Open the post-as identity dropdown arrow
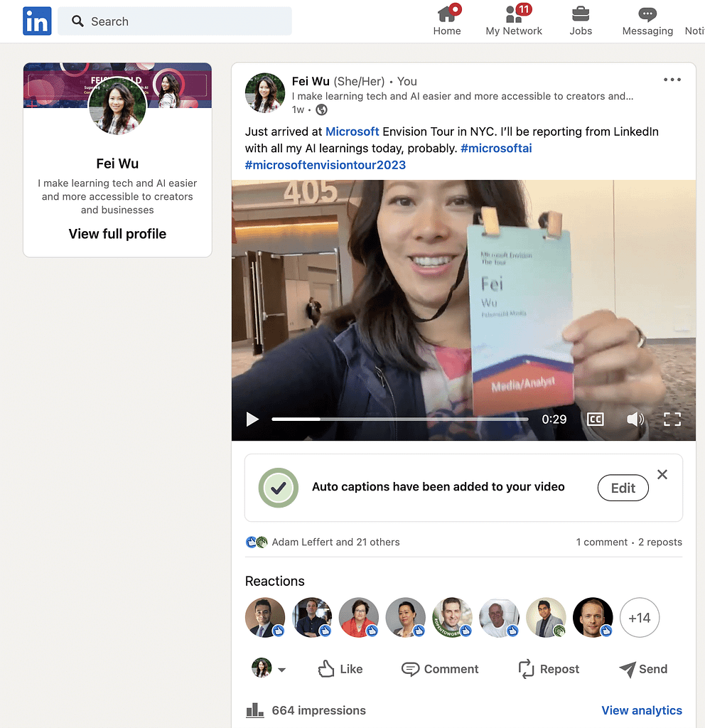The width and height of the screenshot is (705, 728). [x=281, y=670]
